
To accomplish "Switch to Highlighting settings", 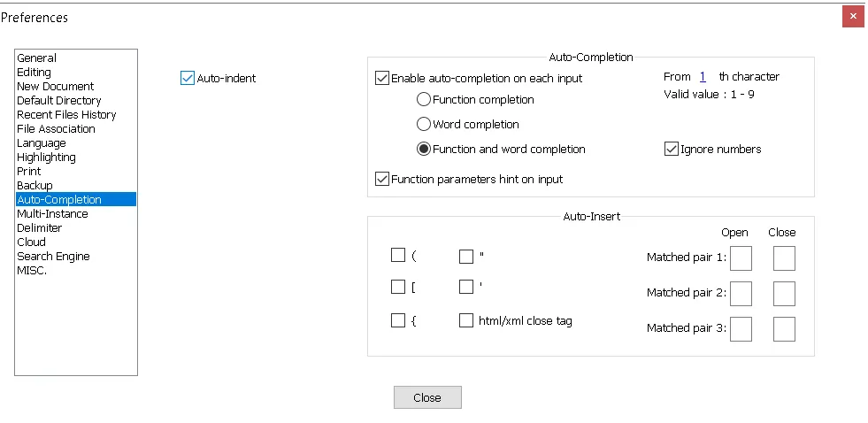I will click(46, 158).
